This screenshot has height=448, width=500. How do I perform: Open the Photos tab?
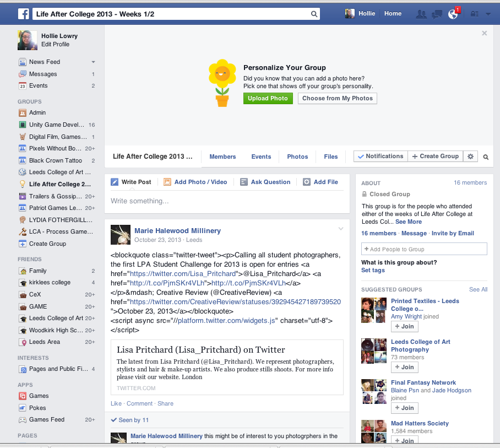297,156
